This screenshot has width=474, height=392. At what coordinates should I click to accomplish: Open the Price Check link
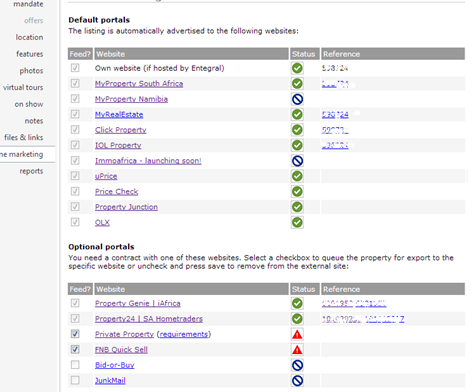[x=116, y=192]
